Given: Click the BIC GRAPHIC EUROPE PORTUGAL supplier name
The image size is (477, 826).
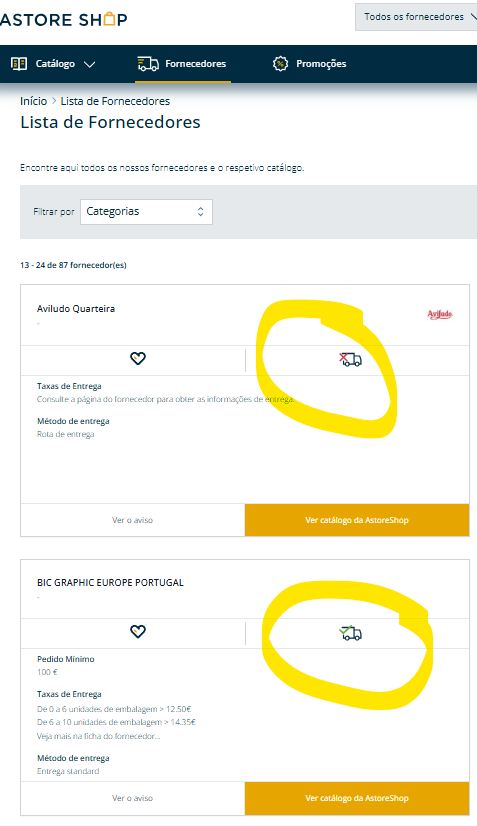Looking at the screenshot, I should pyautogui.click(x=110, y=583).
